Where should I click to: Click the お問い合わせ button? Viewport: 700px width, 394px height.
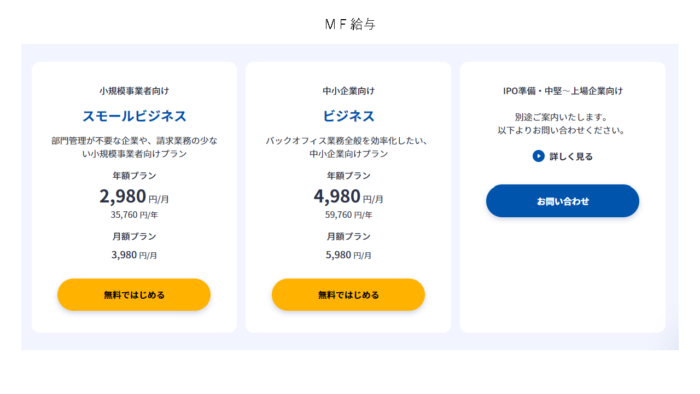[562, 201]
